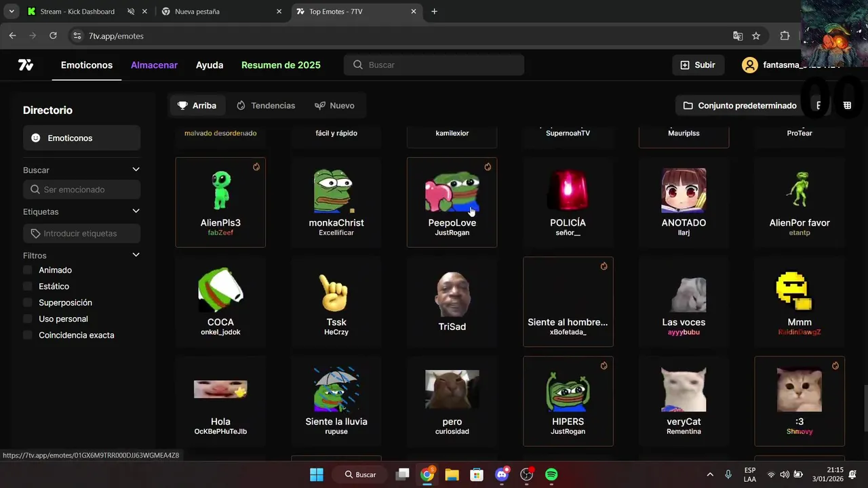Collapse the Etiquetas section

click(x=136, y=211)
